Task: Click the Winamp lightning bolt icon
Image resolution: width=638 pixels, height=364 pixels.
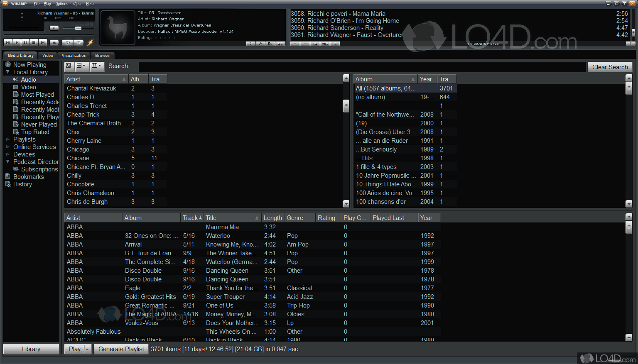Action: (x=90, y=42)
